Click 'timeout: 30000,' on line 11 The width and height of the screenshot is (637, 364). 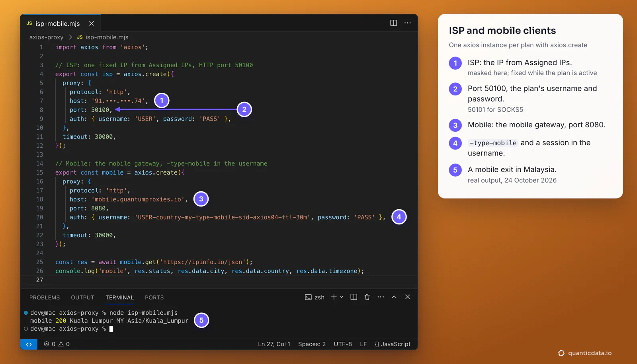point(89,136)
